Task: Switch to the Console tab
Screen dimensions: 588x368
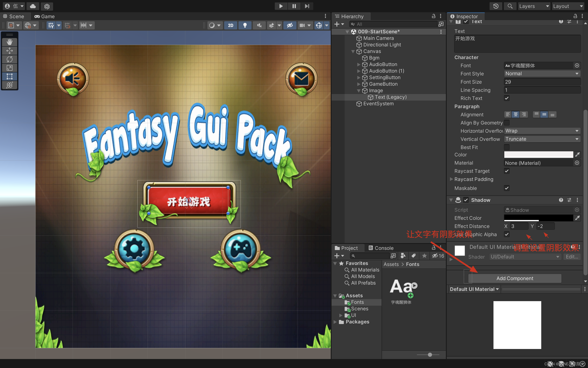Action: (x=381, y=248)
